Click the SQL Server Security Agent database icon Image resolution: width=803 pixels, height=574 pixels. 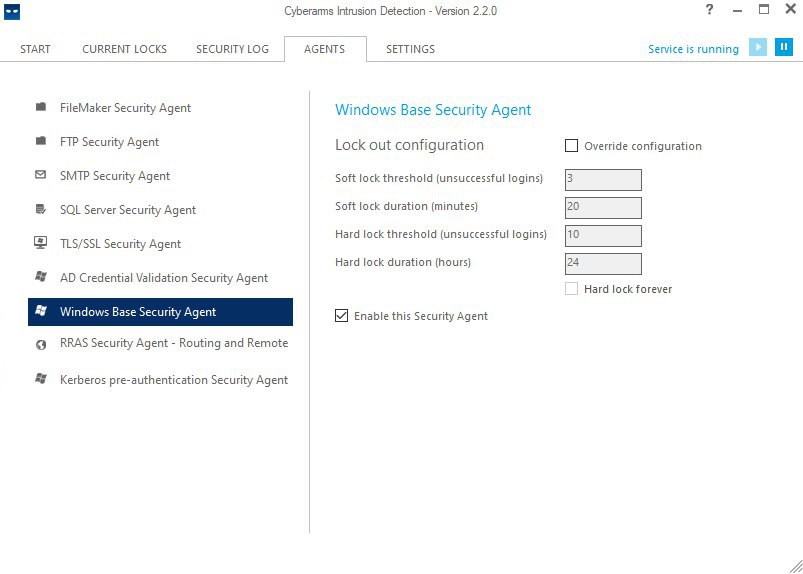(41, 209)
